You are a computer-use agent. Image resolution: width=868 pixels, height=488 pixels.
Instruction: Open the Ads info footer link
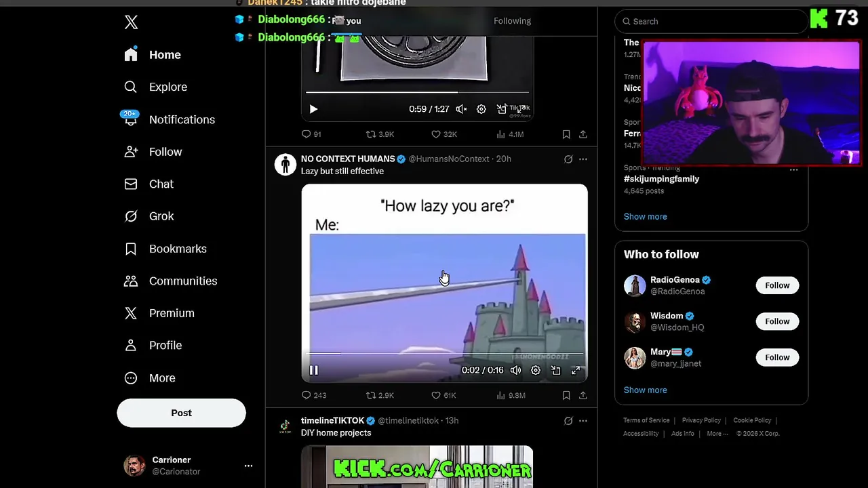pyautogui.click(x=683, y=434)
